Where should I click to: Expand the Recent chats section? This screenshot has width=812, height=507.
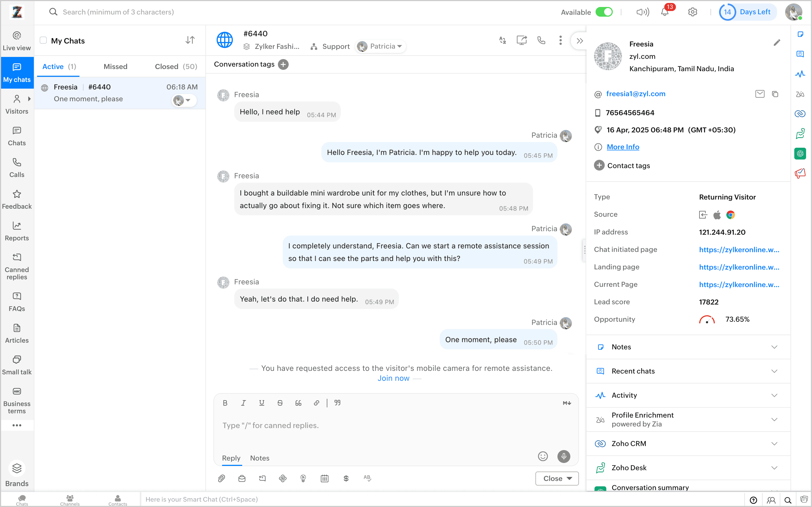pyautogui.click(x=688, y=371)
